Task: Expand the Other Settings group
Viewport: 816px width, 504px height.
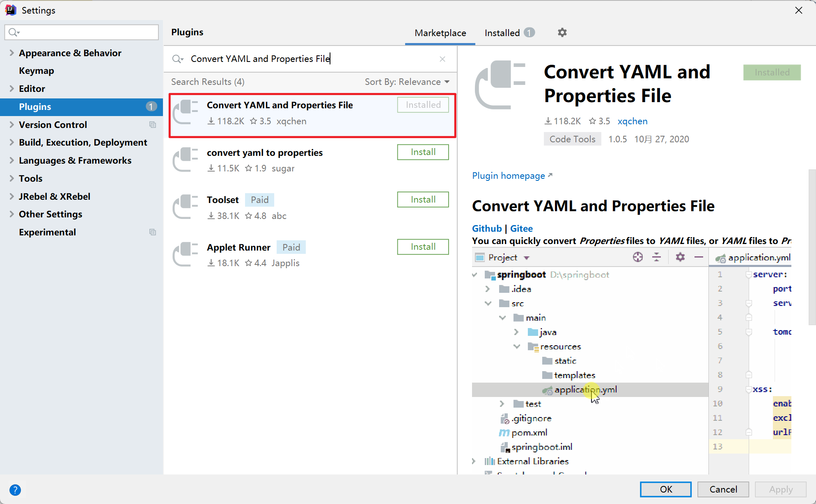Action: (11, 214)
